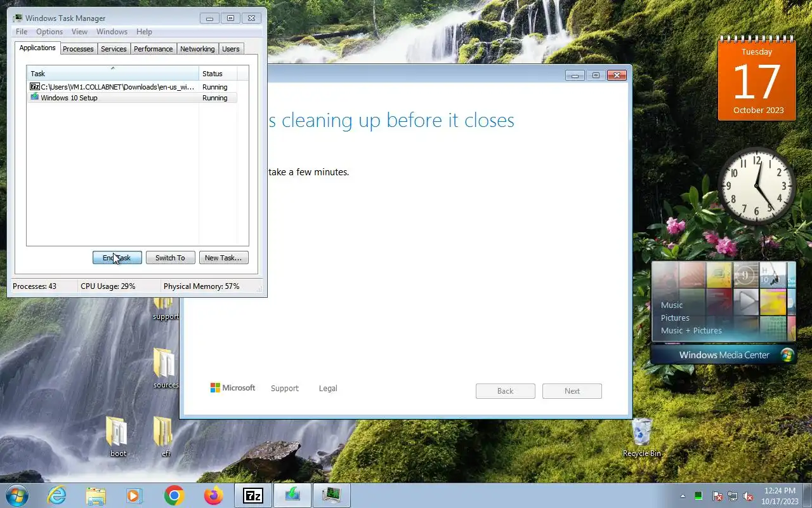This screenshot has width=812, height=508.
Task: Select the sources folder on desktop
Action: tap(166, 368)
